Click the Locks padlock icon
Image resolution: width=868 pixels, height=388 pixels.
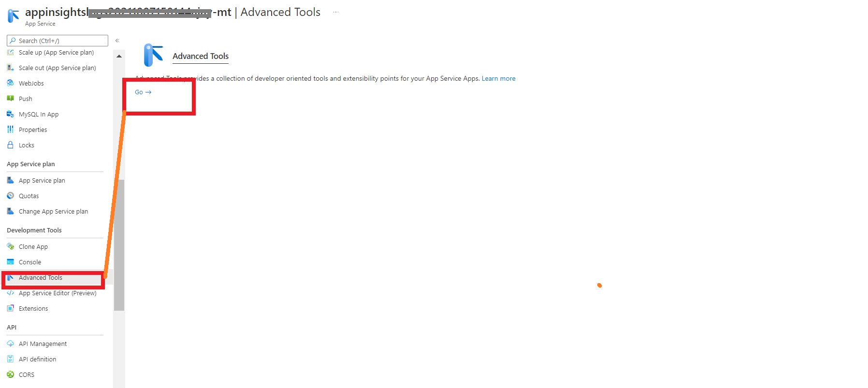[x=10, y=145]
